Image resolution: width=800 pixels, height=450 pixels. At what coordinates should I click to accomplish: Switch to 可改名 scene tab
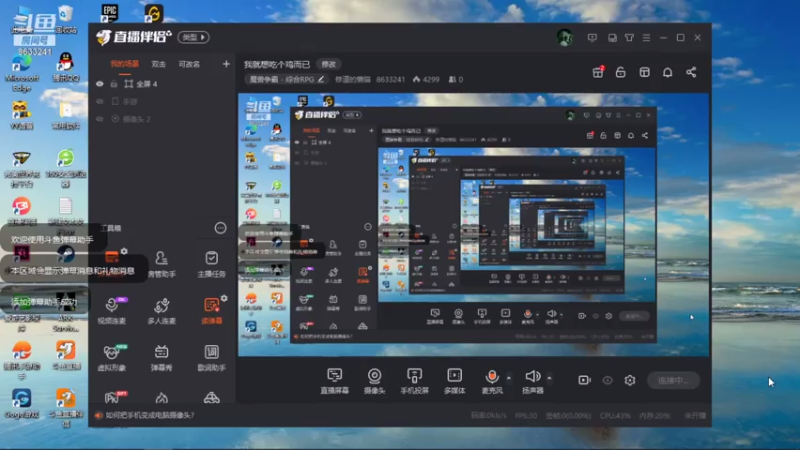pyautogui.click(x=189, y=64)
